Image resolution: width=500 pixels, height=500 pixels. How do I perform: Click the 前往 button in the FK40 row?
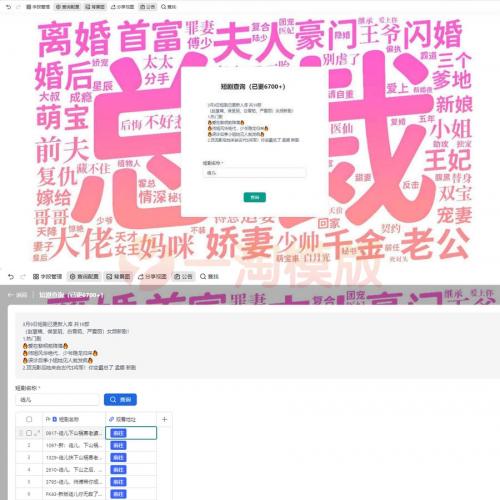coord(118,494)
